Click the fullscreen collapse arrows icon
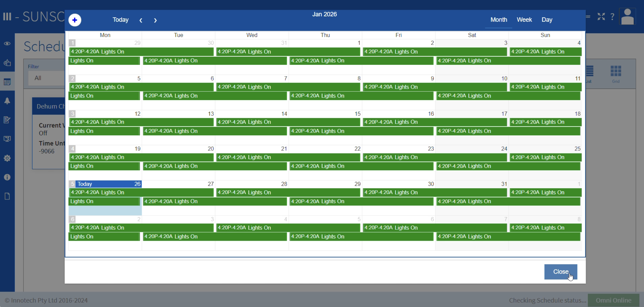This screenshot has width=644, height=307. 601,17
